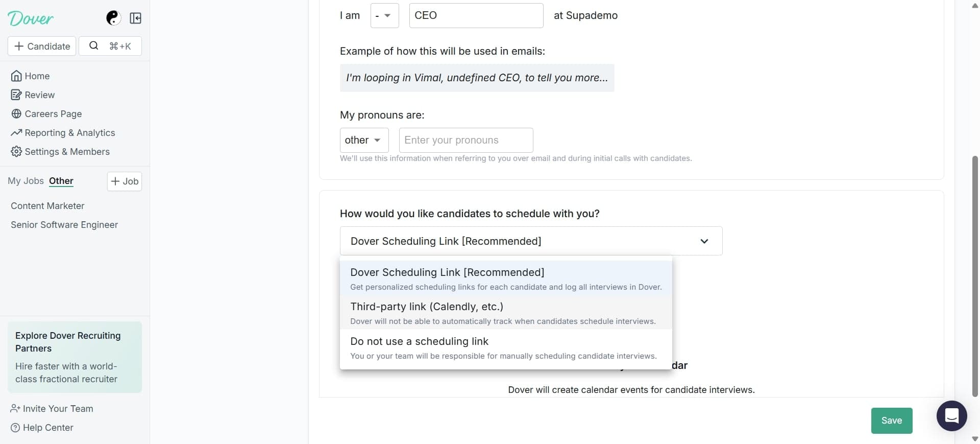The image size is (980, 444).
Task: Switch to the My Jobs tab
Action: (25, 181)
